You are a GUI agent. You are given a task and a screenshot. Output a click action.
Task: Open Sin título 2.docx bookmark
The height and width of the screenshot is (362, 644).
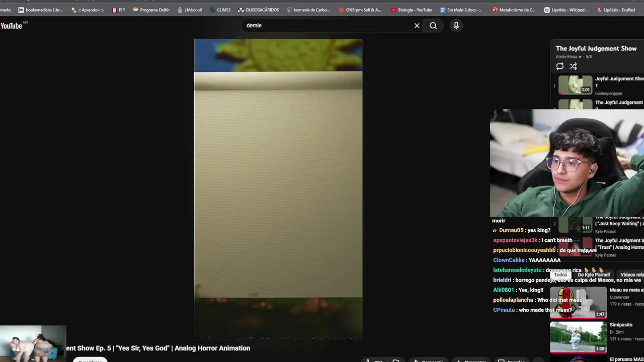(461, 10)
